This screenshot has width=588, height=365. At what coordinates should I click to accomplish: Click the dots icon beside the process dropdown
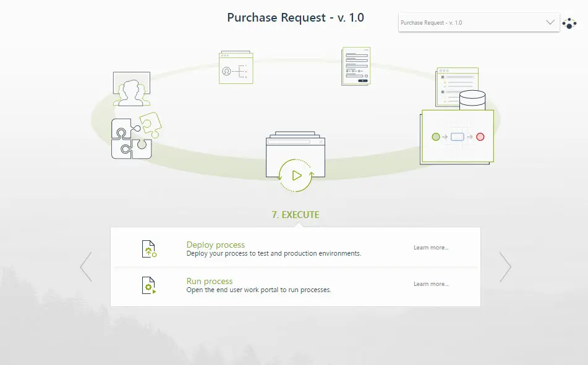pyautogui.click(x=569, y=23)
